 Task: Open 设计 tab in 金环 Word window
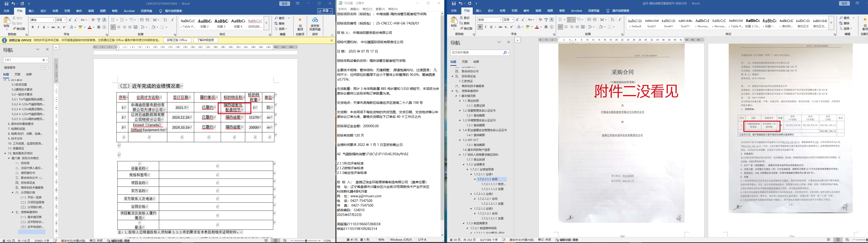(x=491, y=11)
